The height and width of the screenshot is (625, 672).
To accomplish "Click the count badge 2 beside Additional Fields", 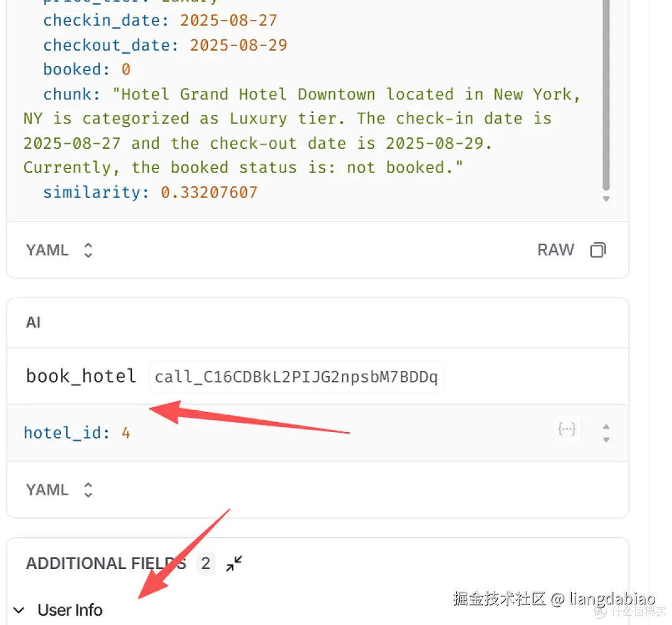I will (x=206, y=563).
